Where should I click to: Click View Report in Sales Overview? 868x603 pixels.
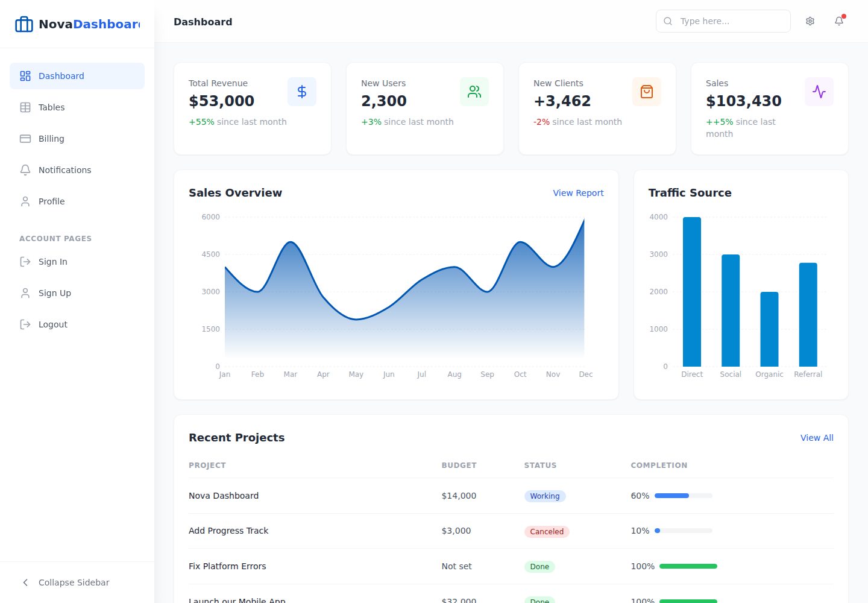pyautogui.click(x=578, y=193)
